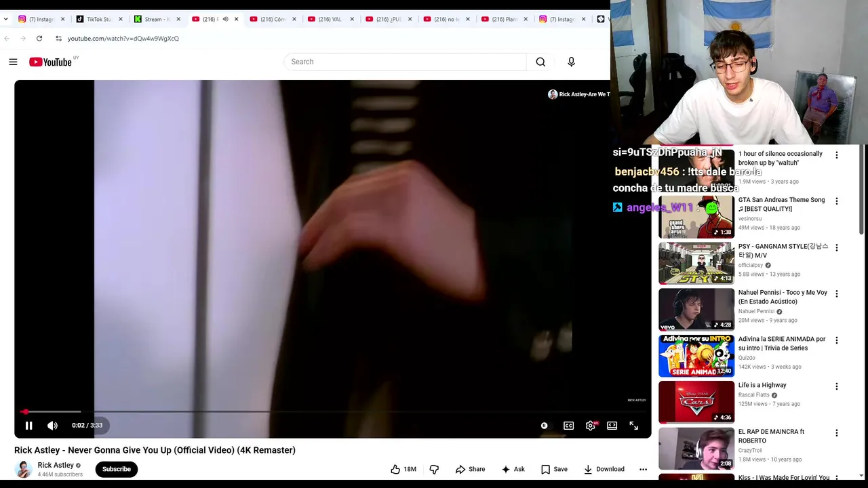Screen dimensions: 868x488
Task: Open the 'EL RAP DE MAINCRA' thumbnail
Action: coord(696,448)
